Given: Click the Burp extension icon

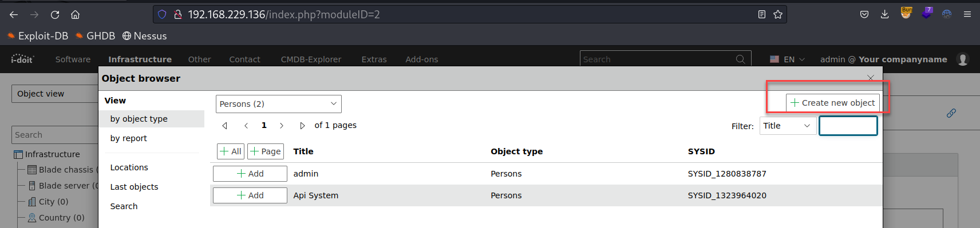Looking at the screenshot, I should (906, 13).
